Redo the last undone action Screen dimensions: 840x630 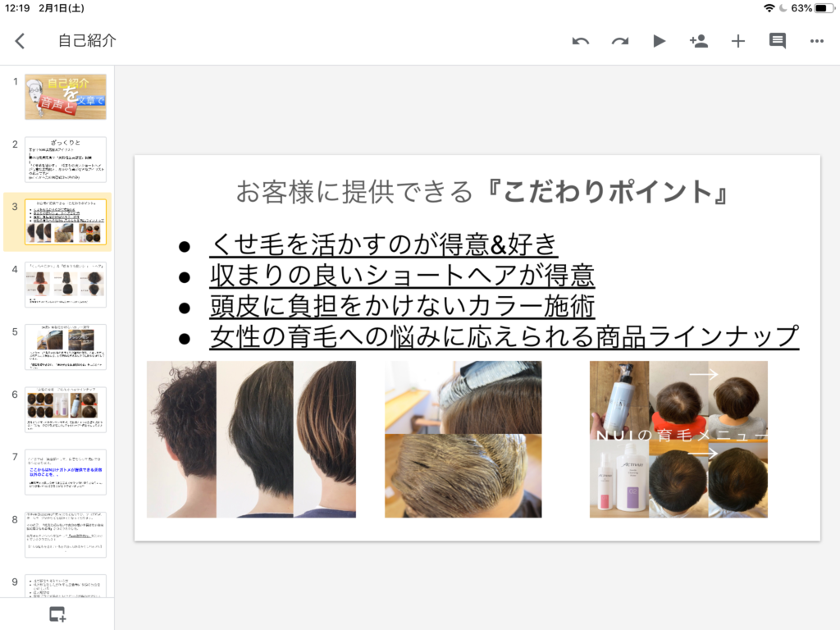point(620,41)
